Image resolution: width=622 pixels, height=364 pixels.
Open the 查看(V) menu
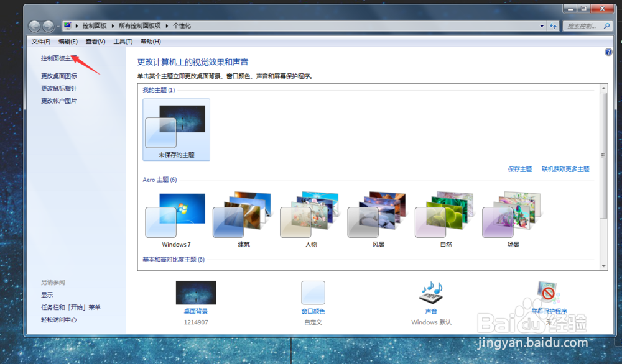click(95, 41)
